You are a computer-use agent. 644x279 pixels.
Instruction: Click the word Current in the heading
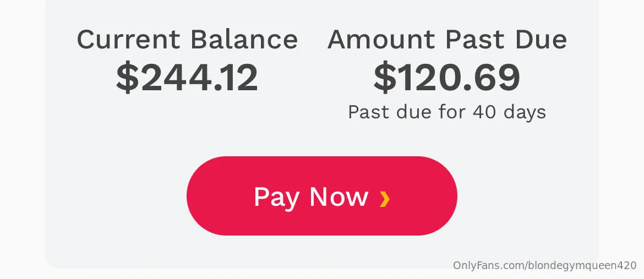point(128,40)
